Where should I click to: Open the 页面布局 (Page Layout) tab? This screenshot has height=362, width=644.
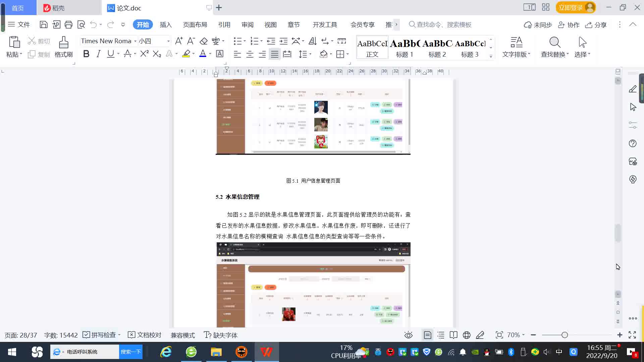(x=195, y=25)
